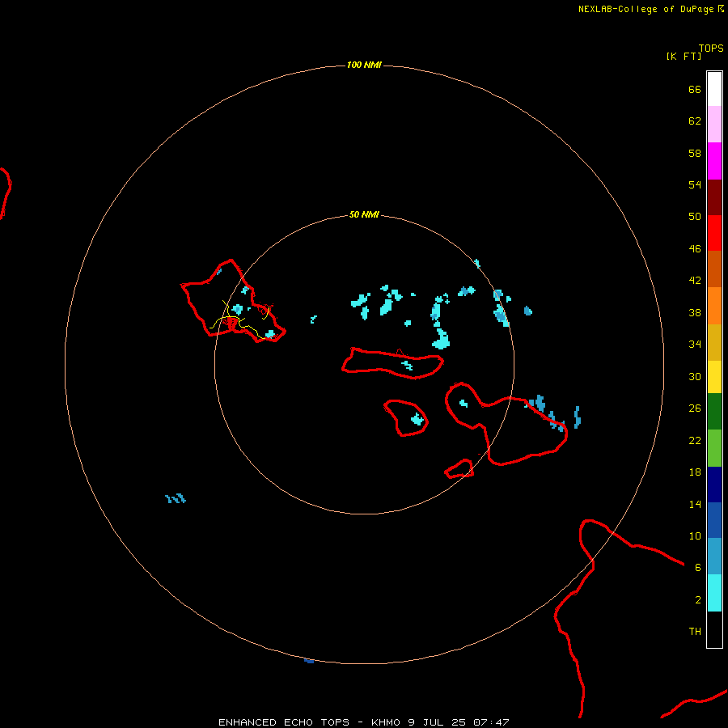Select the medium blue legend swatch
Image resolution: width=728 pixels, height=728 pixels.
(714, 520)
